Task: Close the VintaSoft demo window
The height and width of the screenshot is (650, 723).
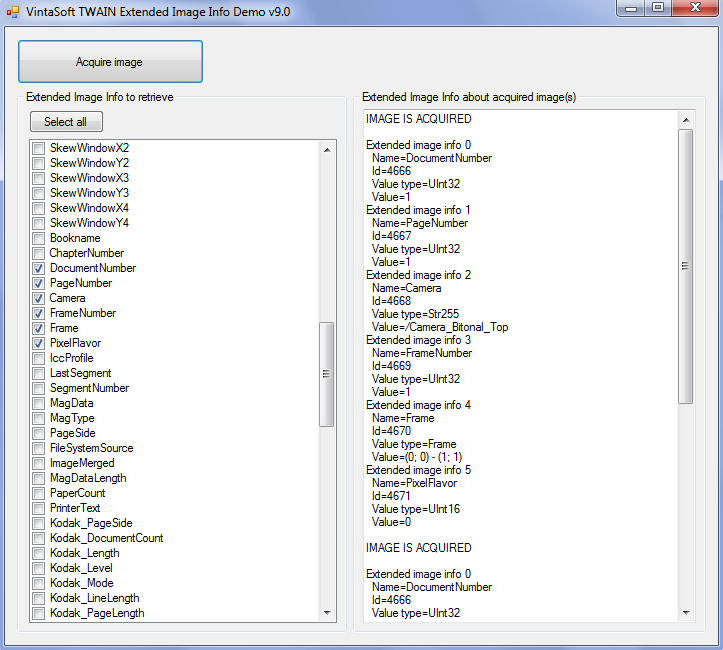Action: (x=695, y=8)
